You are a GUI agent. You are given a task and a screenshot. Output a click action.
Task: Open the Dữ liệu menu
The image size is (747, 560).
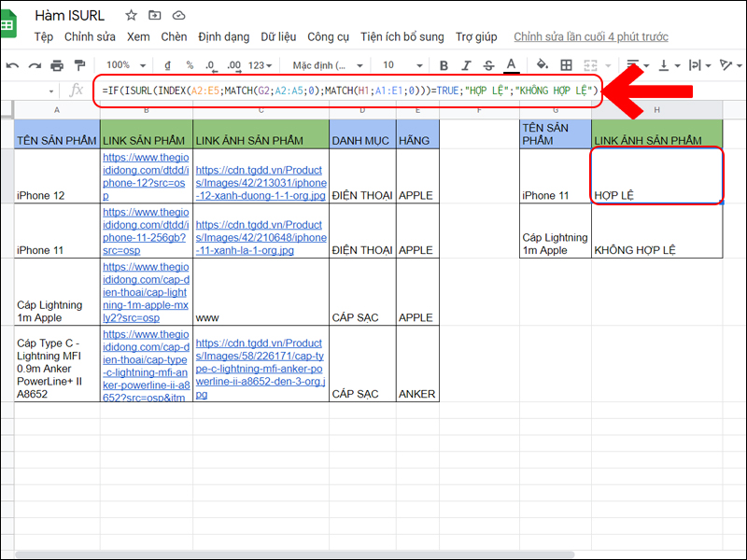[281, 37]
